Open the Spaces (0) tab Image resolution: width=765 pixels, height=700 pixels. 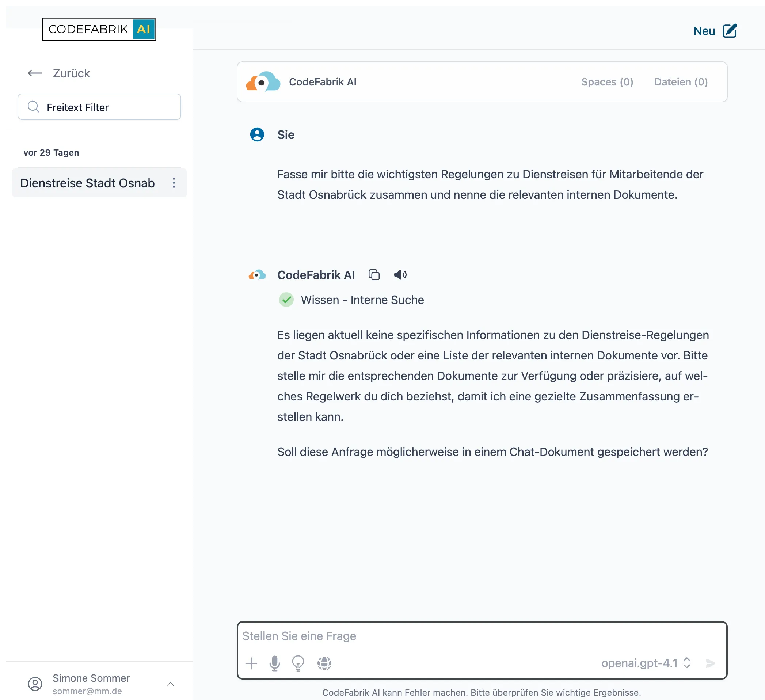coord(607,82)
